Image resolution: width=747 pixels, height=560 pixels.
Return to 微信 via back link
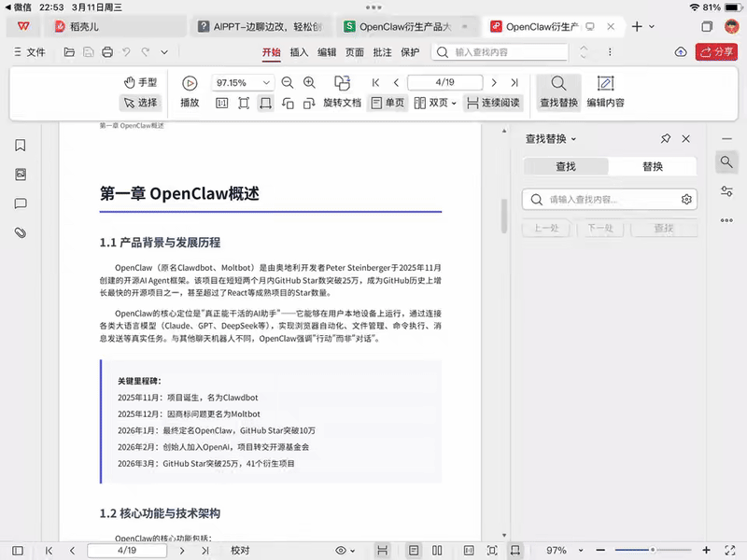tap(18, 7)
